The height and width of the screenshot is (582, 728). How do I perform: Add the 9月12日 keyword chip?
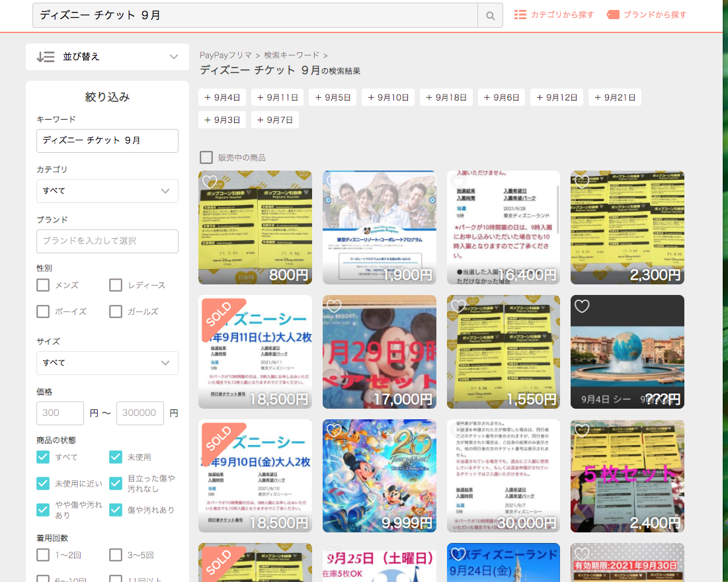pos(557,97)
